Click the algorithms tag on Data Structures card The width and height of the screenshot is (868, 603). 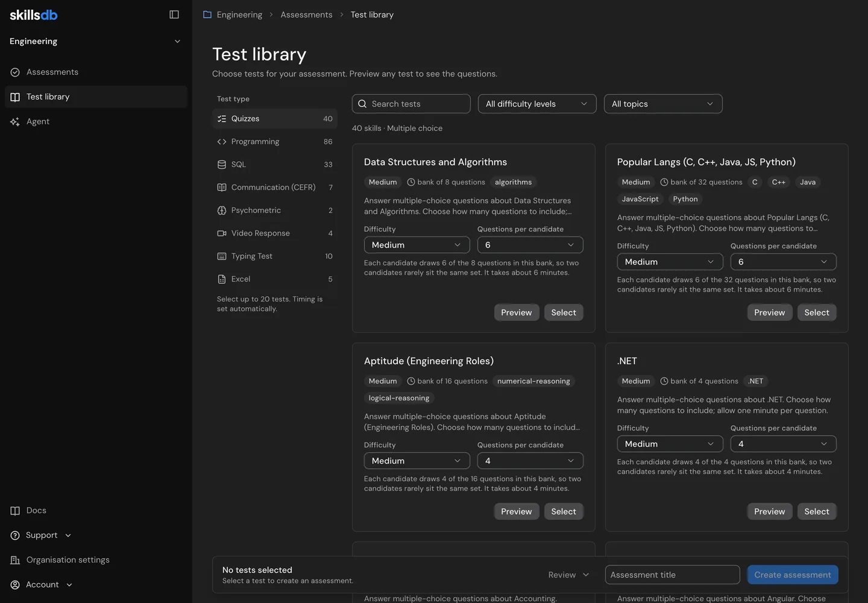pos(514,182)
